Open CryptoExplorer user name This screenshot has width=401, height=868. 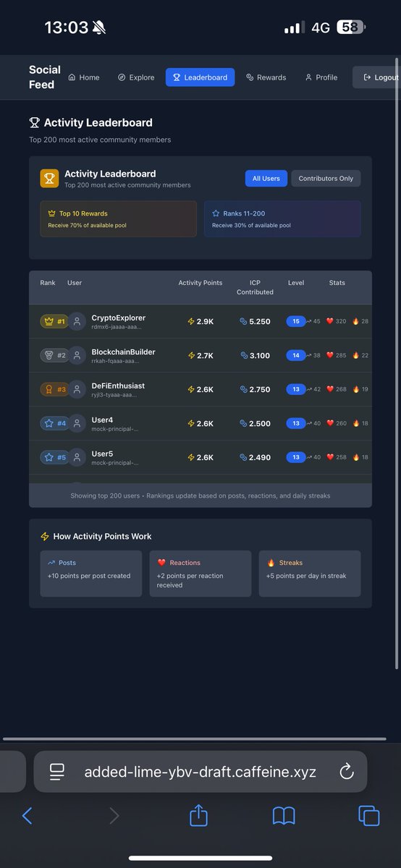click(x=119, y=318)
